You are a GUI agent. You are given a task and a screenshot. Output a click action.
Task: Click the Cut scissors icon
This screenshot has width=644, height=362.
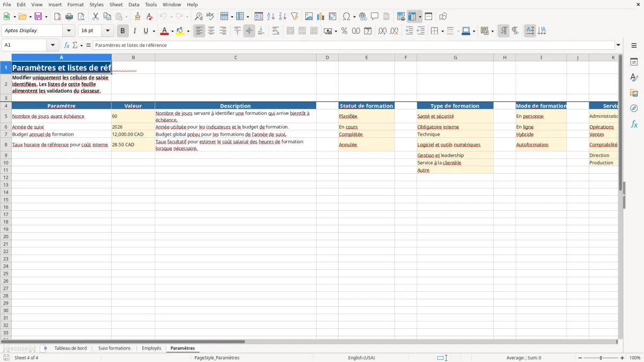pyautogui.click(x=96, y=17)
